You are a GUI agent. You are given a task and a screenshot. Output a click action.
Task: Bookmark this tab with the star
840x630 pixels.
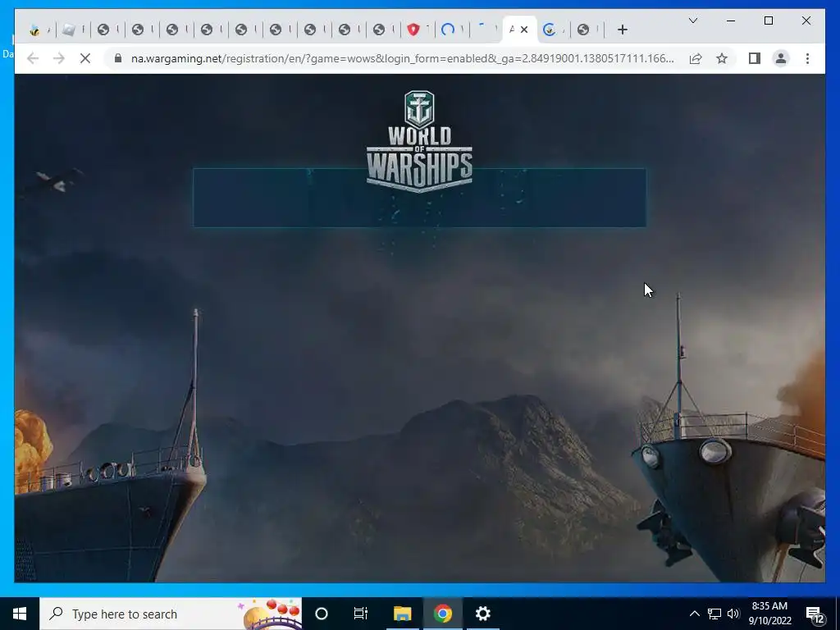722,58
